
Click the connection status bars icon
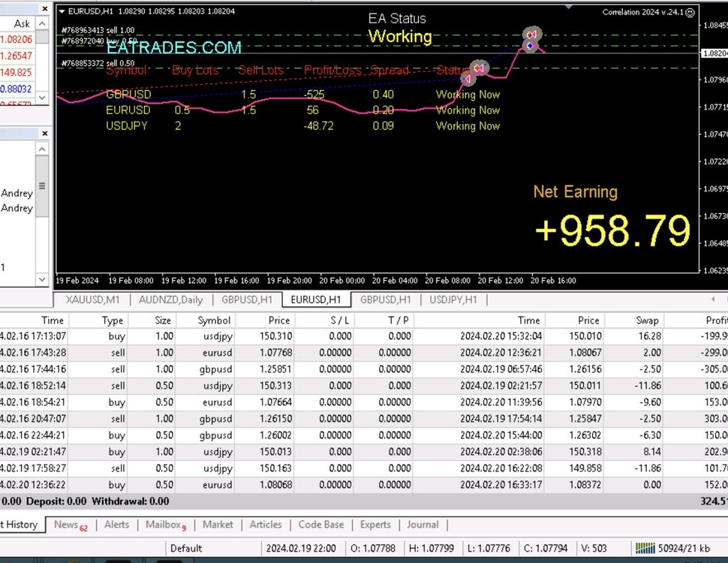(x=645, y=548)
